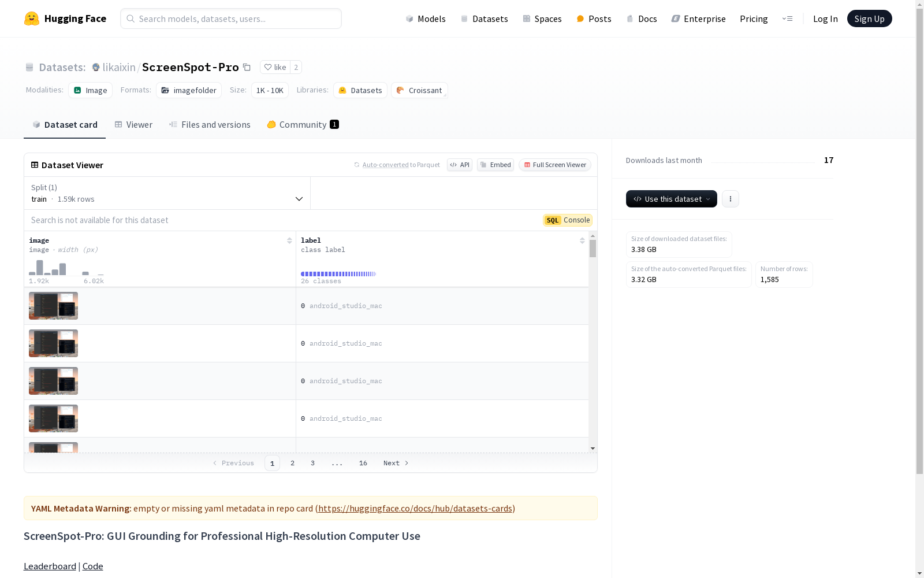
Task: Like the ScreenSpot-Pro dataset
Action: point(275,67)
